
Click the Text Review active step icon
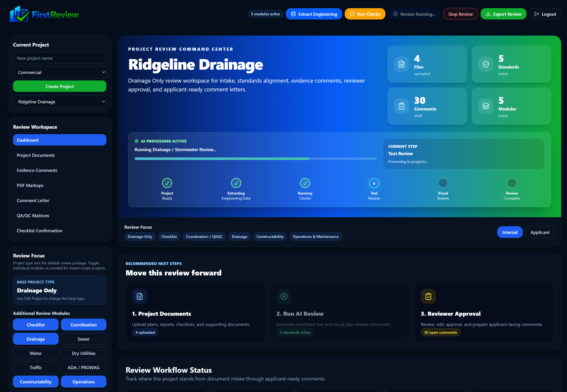click(374, 183)
